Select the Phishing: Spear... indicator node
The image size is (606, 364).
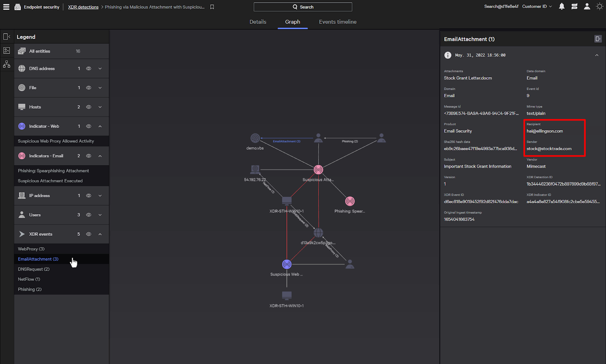point(350,201)
